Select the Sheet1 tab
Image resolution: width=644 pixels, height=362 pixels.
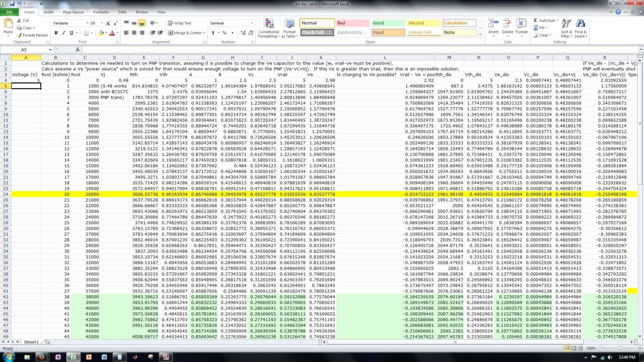click(x=31, y=341)
